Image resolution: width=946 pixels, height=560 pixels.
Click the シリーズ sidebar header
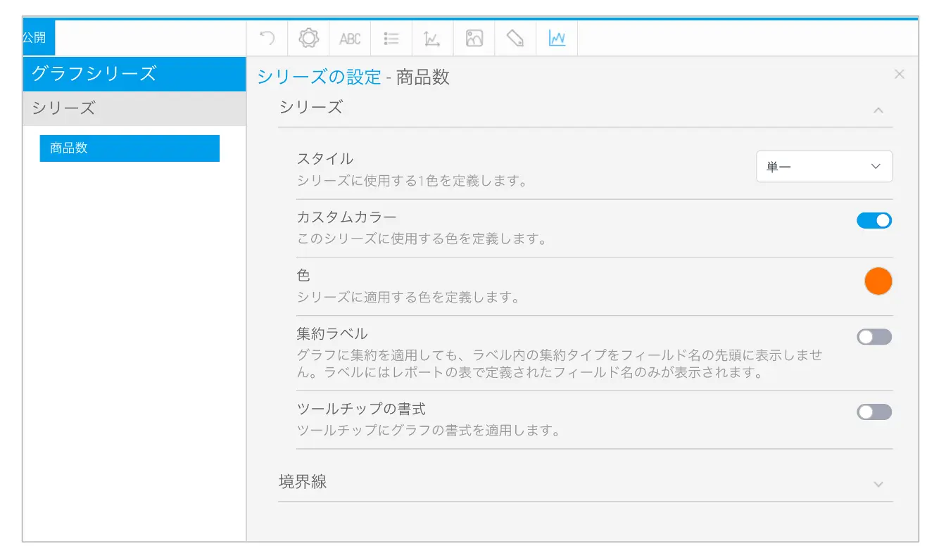click(134, 108)
